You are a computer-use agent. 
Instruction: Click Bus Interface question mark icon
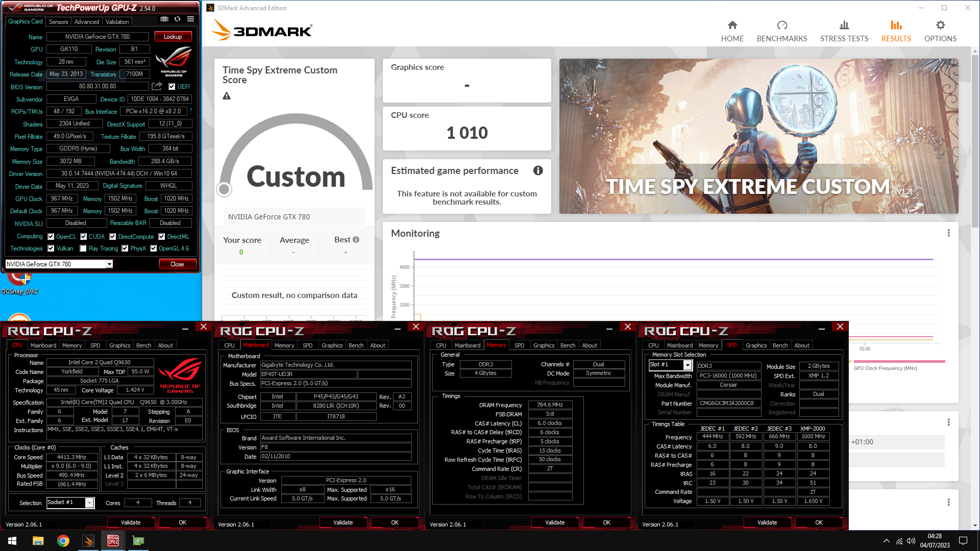pyautogui.click(x=191, y=111)
